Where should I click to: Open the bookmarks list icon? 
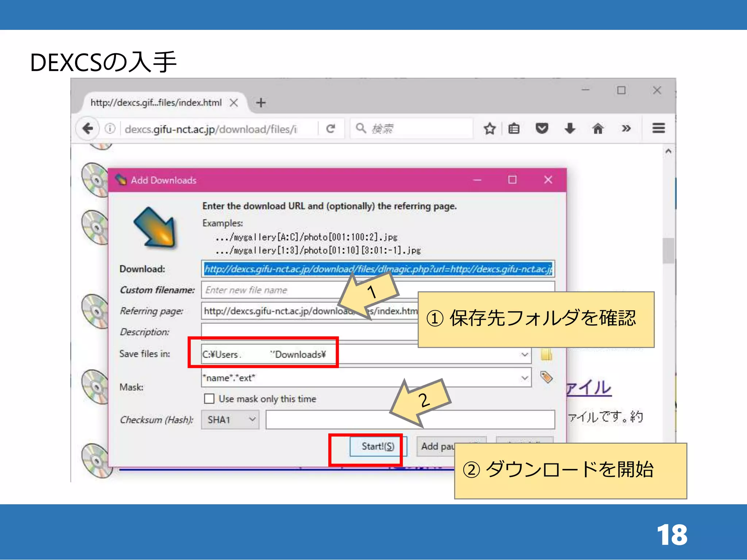tap(514, 128)
